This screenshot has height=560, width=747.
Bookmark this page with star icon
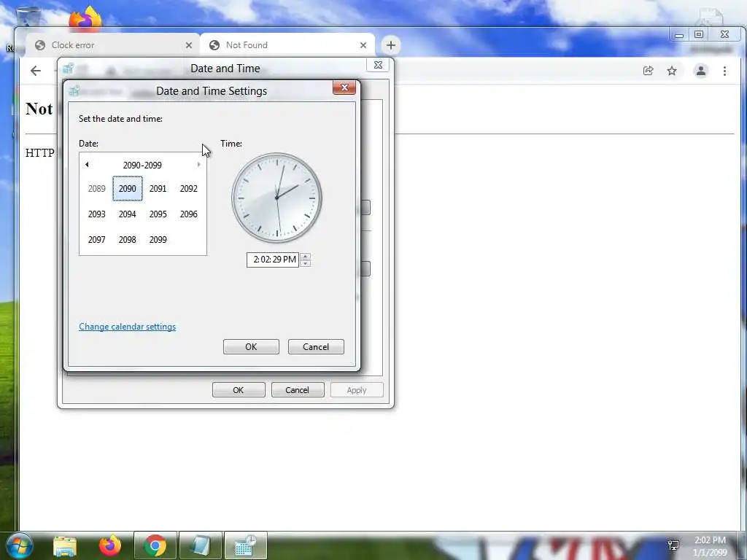click(x=672, y=71)
